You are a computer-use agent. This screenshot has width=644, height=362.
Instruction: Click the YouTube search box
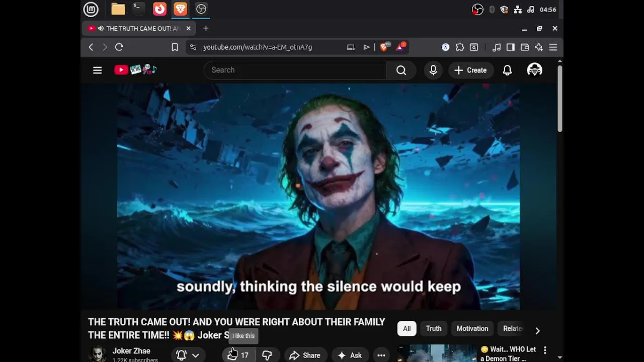tap(295, 70)
